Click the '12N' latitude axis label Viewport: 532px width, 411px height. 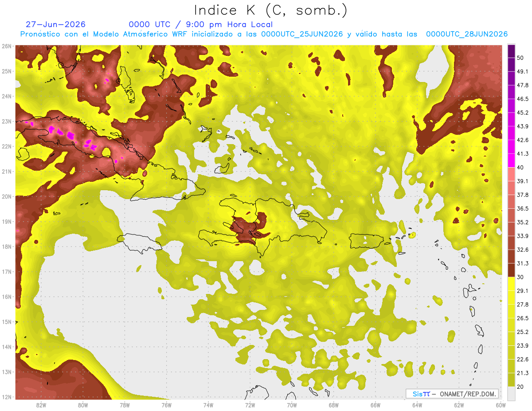[6, 397]
